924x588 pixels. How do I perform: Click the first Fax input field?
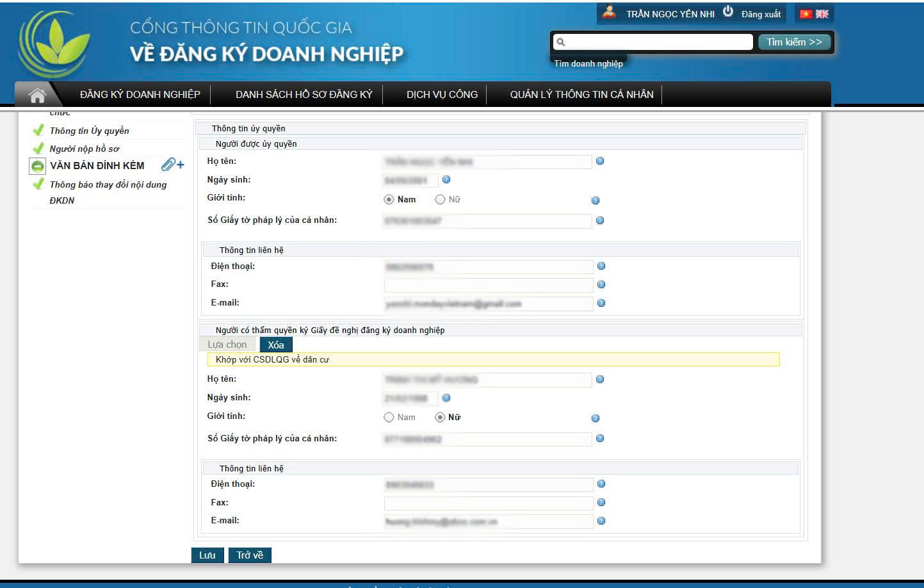click(x=488, y=285)
